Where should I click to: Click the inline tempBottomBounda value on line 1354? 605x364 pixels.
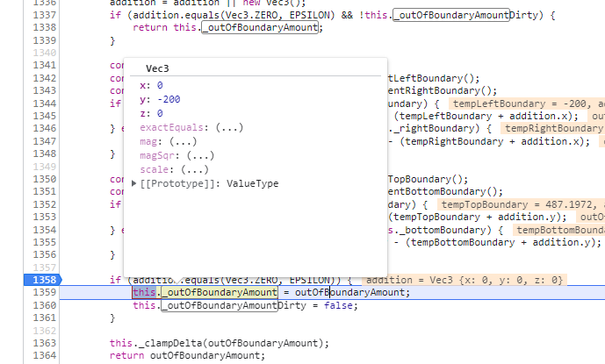(560, 230)
